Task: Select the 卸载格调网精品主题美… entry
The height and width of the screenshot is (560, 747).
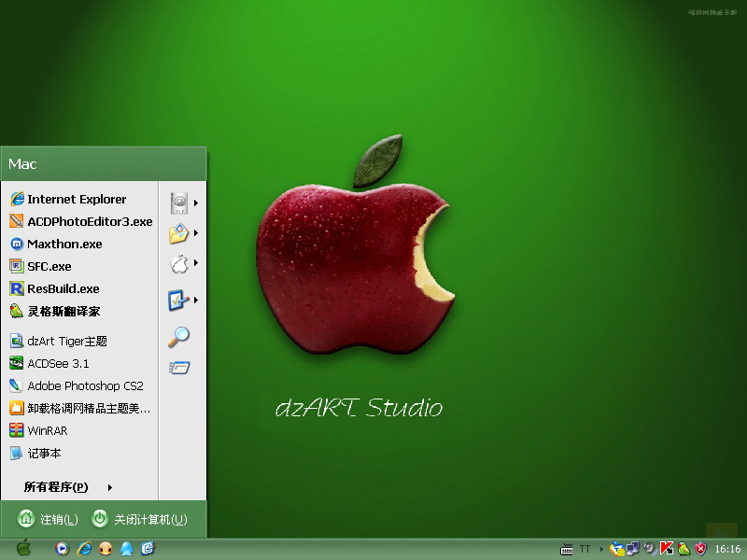Action: click(x=79, y=408)
